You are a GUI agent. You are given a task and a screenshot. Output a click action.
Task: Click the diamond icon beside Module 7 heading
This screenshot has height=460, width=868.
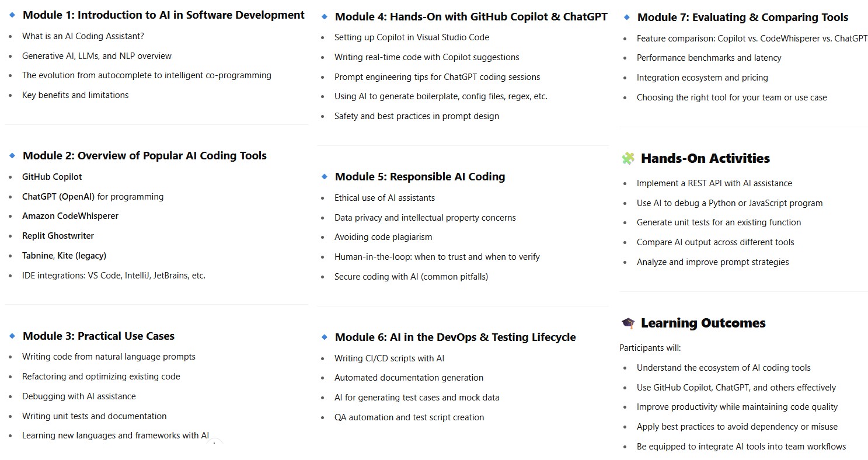point(627,18)
